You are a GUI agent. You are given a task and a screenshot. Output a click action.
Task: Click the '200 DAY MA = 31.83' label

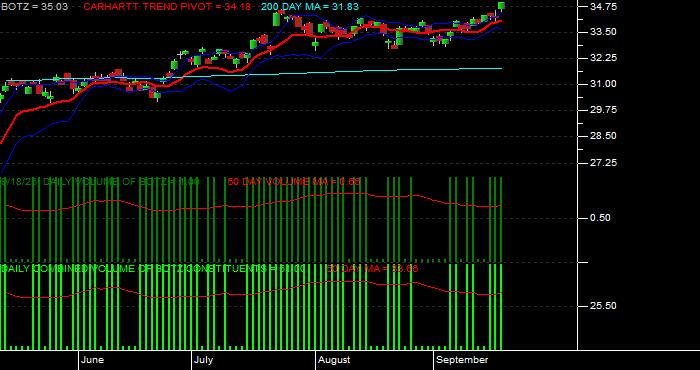pyautogui.click(x=309, y=7)
